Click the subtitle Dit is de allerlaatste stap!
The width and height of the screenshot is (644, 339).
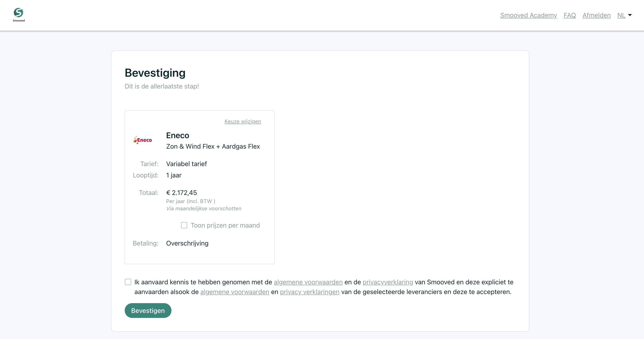[162, 86]
